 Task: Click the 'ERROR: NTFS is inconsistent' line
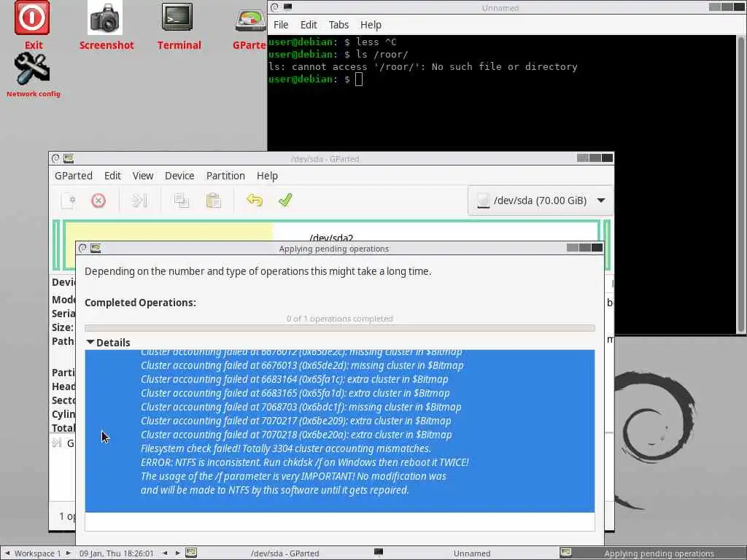coord(304,462)
